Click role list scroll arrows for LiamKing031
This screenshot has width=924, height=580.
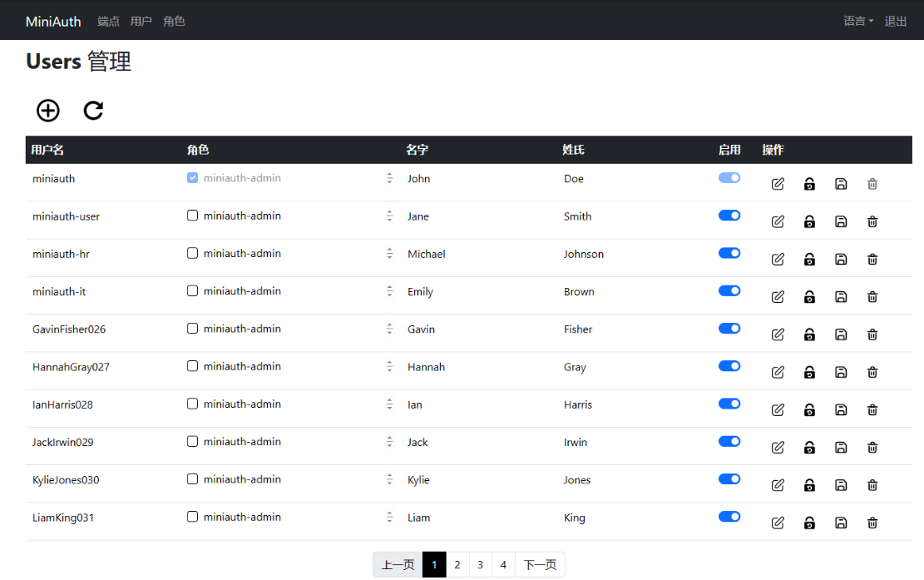389,517
